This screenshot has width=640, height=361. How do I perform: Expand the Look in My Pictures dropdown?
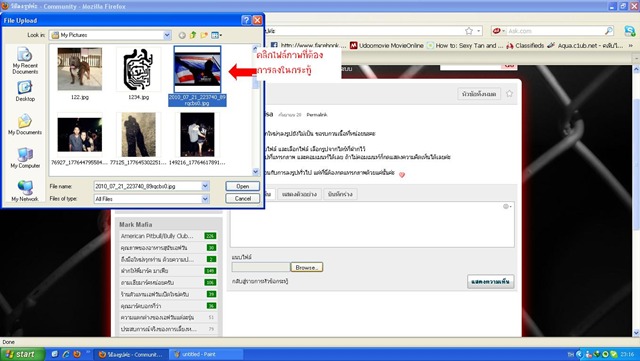pyautogui.click(x=167, y=35)
